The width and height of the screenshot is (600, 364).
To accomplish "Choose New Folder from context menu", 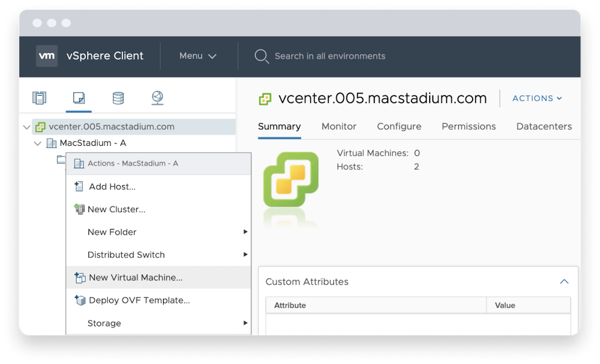I will click(158, 232).
